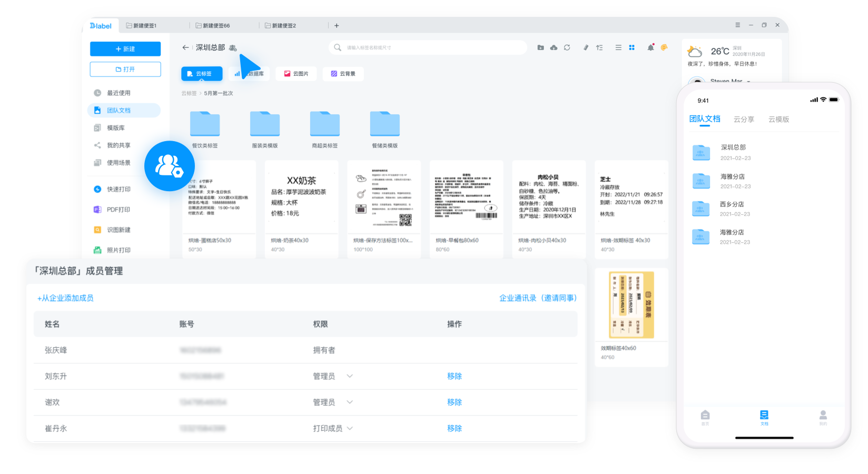Viewport: 868px width, 474px height.
Task: Open XX奶茶 label template thumbnail
Action: click(x=301, y=197)
